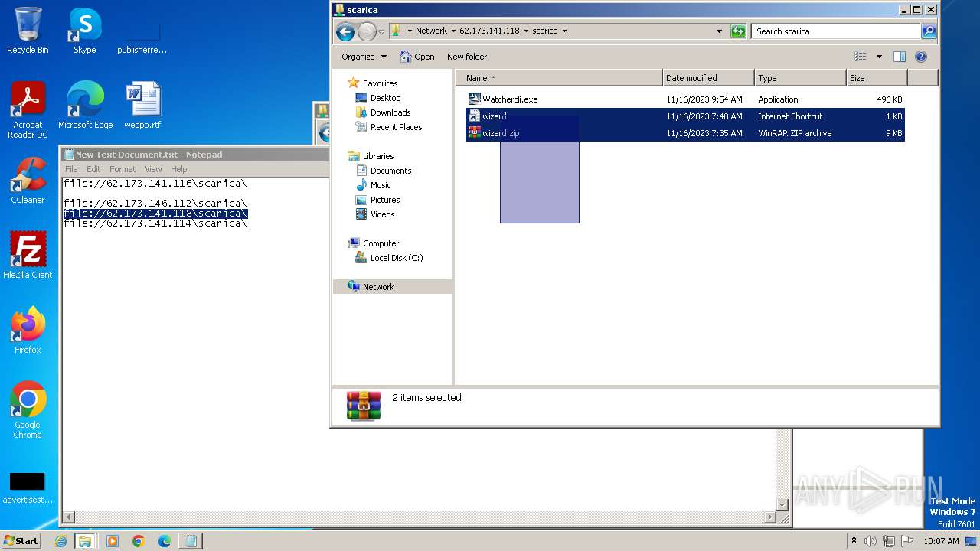Click Edge icon on the taskbar

tap(164, 541)
